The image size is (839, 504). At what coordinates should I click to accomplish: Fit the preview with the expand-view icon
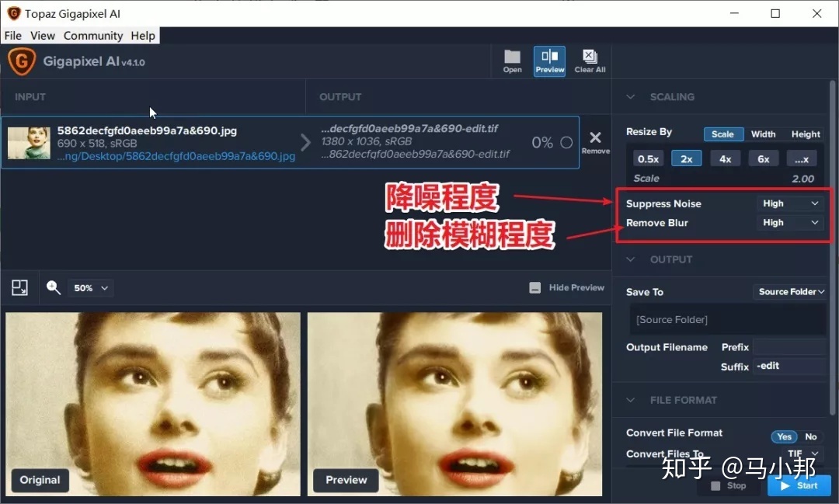[x=19, y=288]
